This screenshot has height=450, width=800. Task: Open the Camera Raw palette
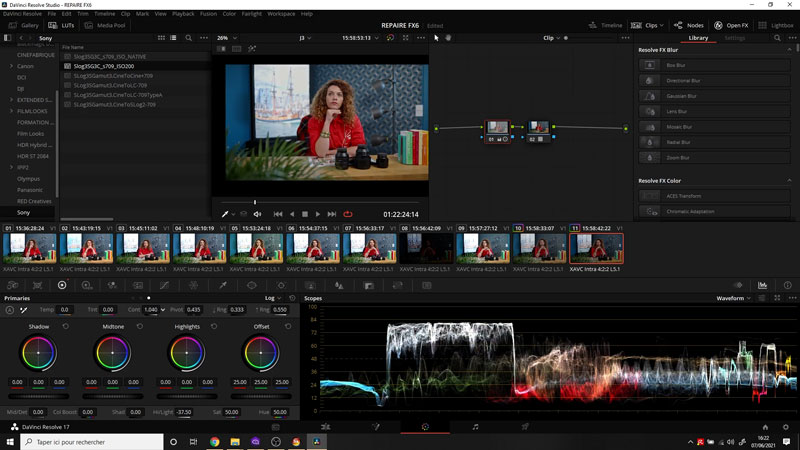click(x=13, y=286)
